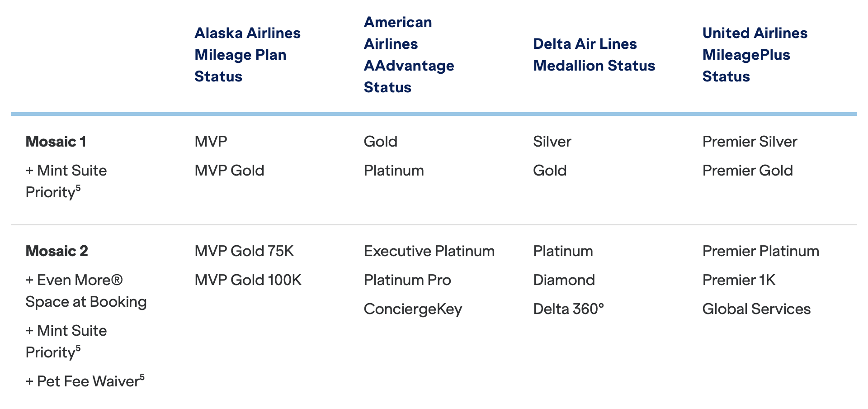Click the Alaska Airlines Mileage Plan Status header
This screenshot has width=868, height=409.
coord(247,55)
